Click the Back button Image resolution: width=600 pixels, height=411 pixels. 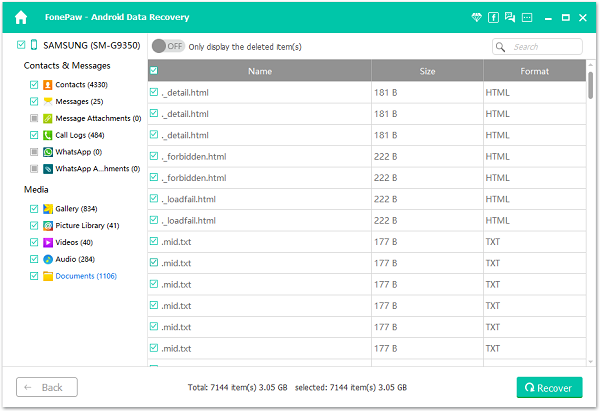click(x=47, y=387)
